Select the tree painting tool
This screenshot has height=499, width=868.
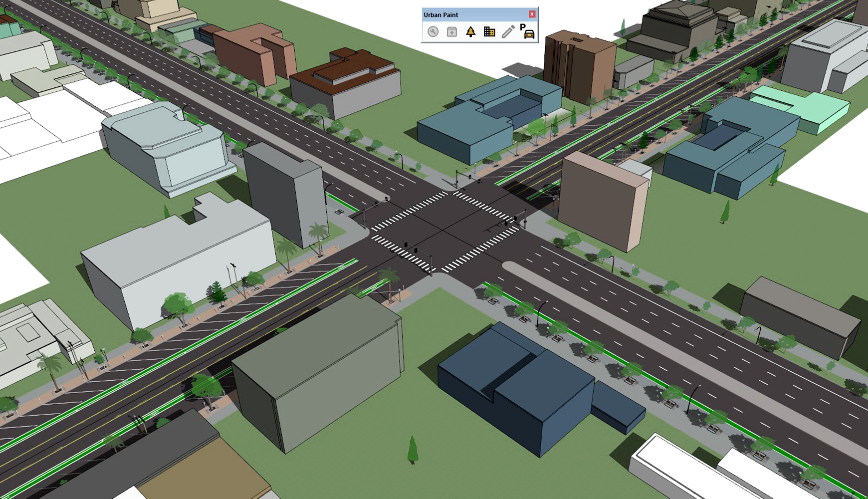pos(470,32)
